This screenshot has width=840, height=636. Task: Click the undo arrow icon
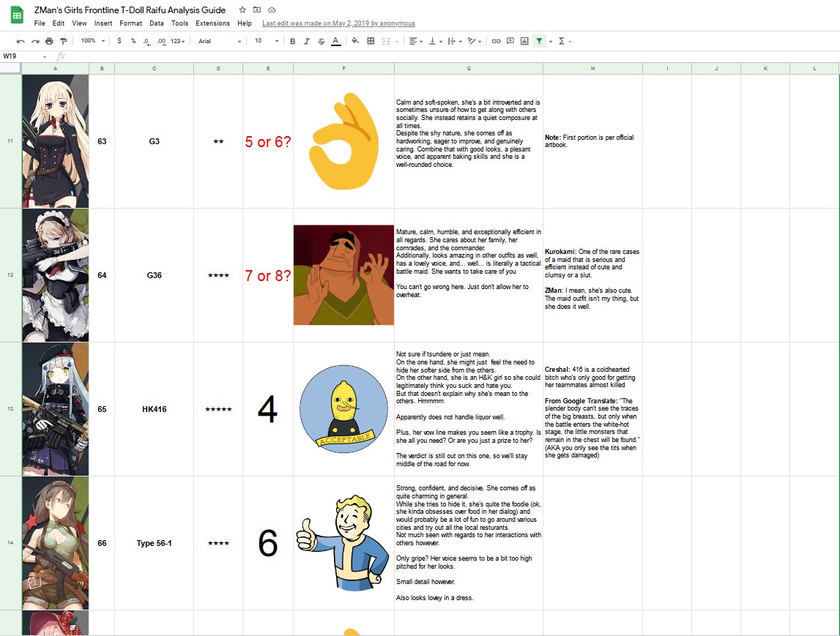[x=21, y=41]
